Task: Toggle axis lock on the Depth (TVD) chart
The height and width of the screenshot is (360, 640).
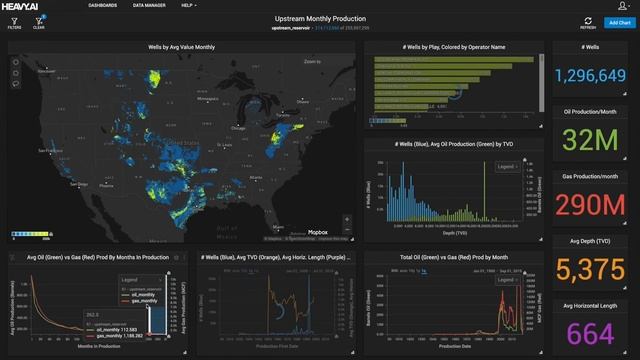Action: click(x=525, y=160)
